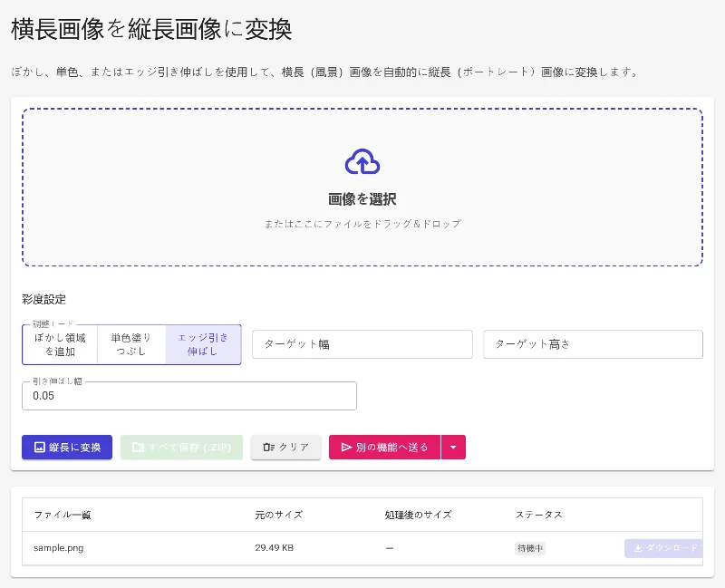The height and width of the screenshot is (588, 725).
Task: Click the 彩度設定 section heading
Action: pyautogui.click(x=43, y=299)
